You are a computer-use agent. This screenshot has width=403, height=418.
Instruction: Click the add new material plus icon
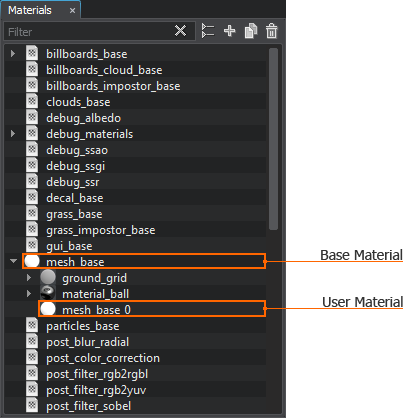pos(229,31)
